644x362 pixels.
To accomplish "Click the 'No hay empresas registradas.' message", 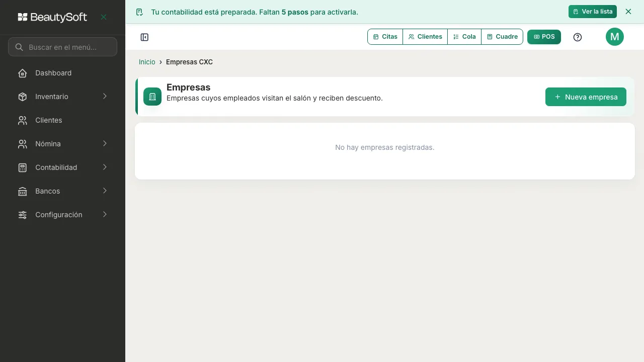I will (x=385, y=147).
